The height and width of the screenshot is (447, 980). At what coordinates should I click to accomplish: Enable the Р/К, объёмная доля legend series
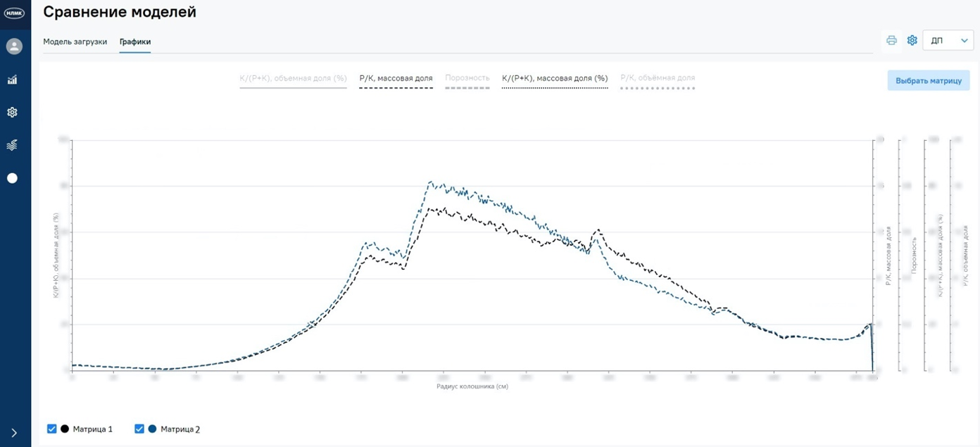tap(657, 78)
